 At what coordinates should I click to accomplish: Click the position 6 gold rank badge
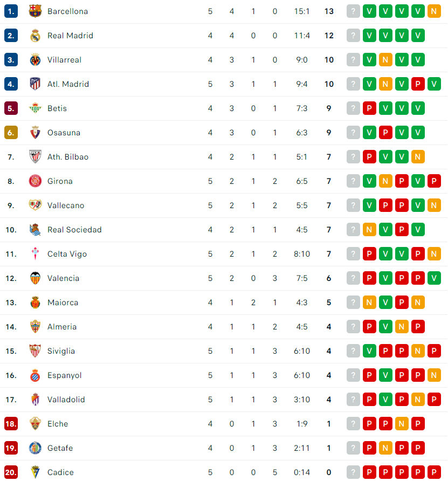[11, 133]
